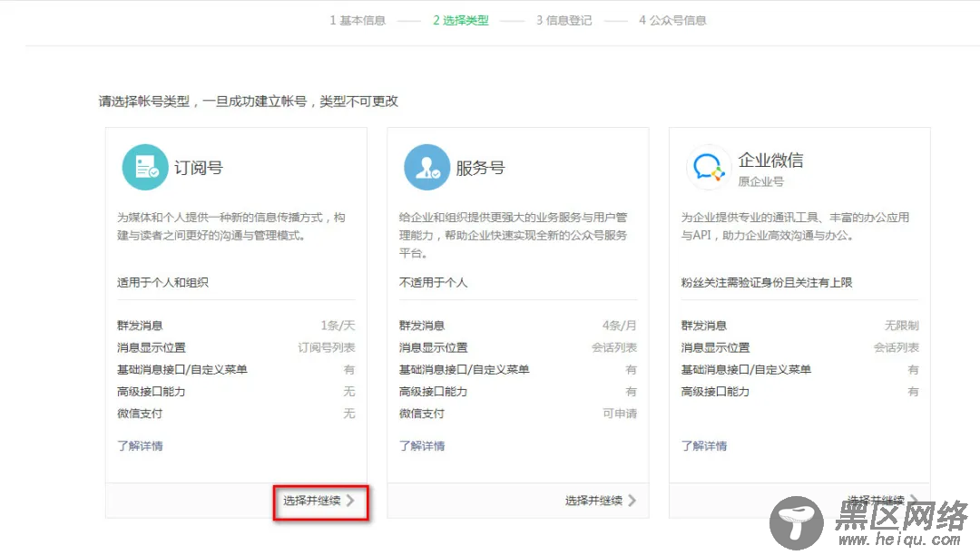Click 基础消息接口/自定义菜单 in 服务号 card
980x555 pixels.
(x=464, y=370)
